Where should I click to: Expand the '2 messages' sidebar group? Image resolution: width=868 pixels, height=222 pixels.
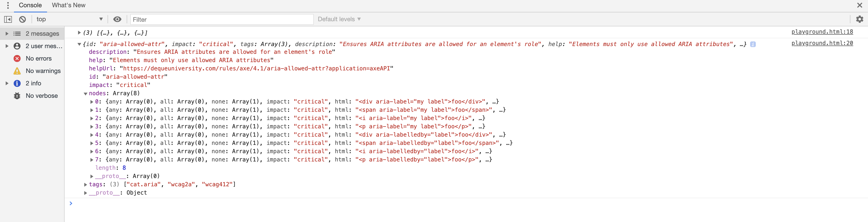[x=7, y=34]
